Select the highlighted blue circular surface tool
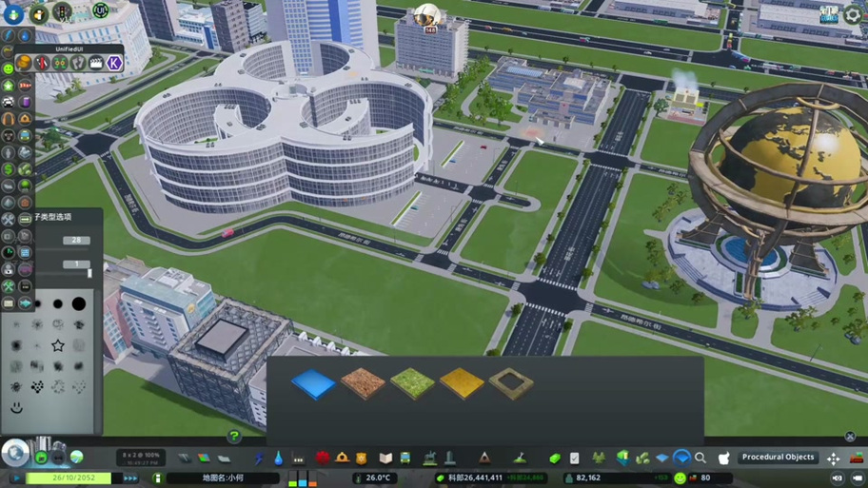Image resolution: width=868 pixels, height=488 pixels. pyautogui.click(x=682, y=458)
